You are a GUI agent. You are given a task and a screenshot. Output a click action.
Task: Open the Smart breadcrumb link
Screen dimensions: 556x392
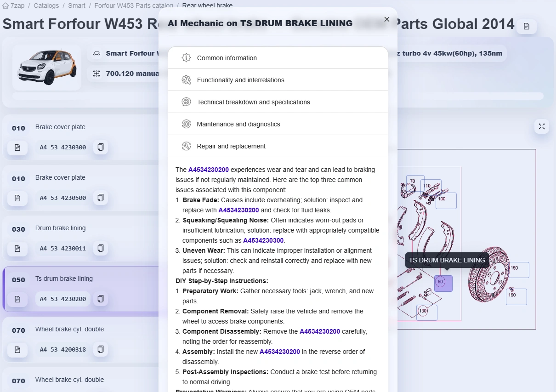pyautogui.click(x=77, y=6)
